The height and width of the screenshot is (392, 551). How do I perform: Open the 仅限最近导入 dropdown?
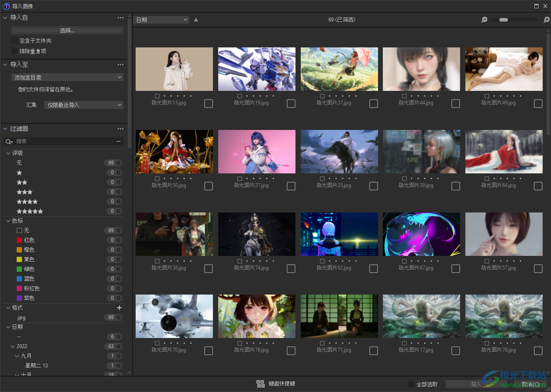pyautogui.click(x=83, y=104)
